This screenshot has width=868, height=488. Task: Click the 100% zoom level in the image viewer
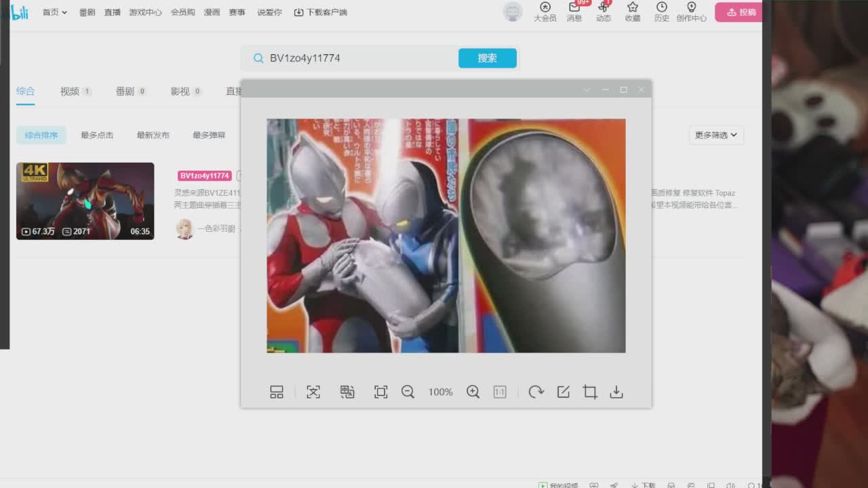tap(441, 392)
